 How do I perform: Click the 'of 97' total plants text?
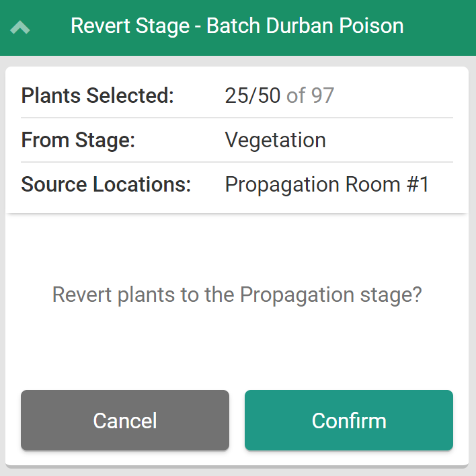(x=310, y=95)
